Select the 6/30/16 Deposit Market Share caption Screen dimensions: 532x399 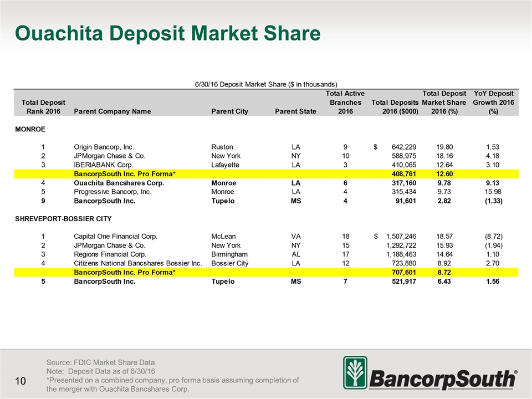pos(266,84)
